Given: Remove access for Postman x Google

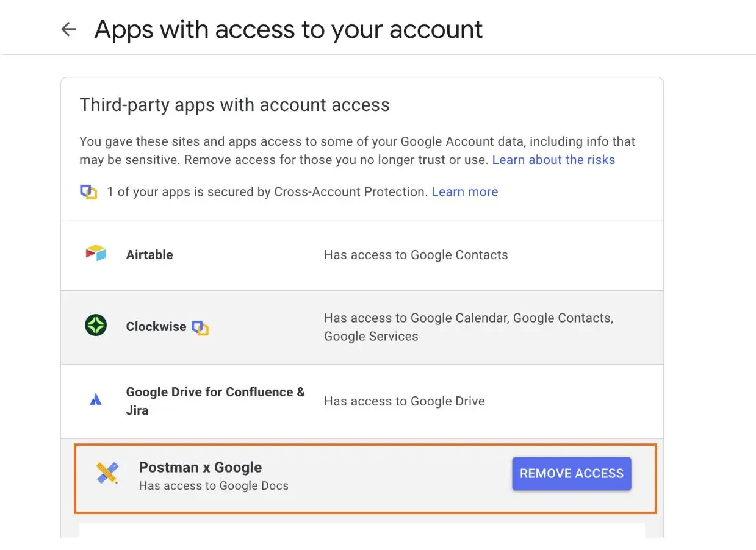Looking at the screenshot, I should point(572,474).
